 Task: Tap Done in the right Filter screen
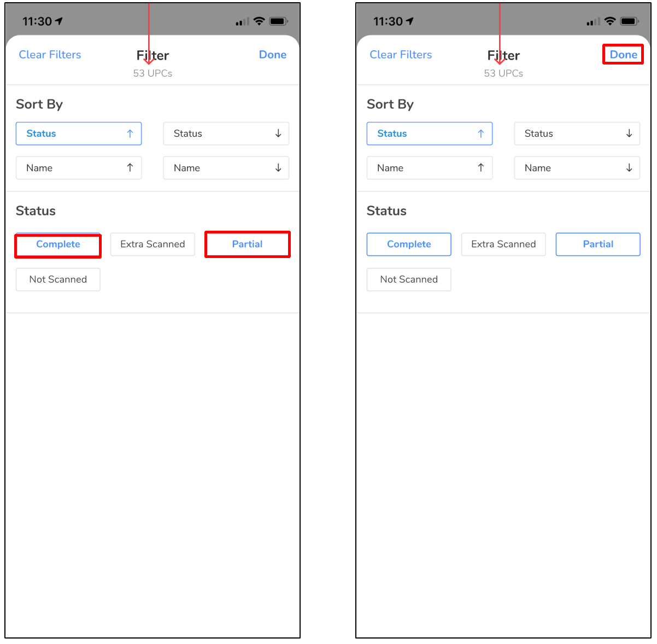click(624, 55)
